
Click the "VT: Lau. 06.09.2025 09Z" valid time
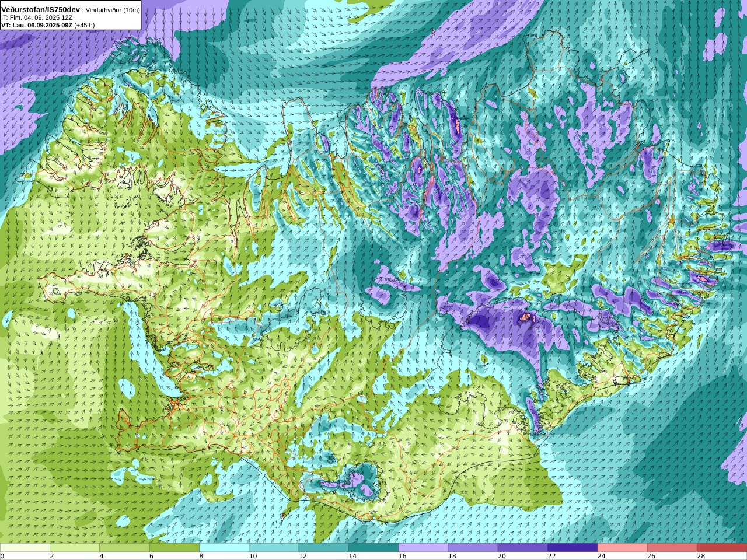pos(37,25)
